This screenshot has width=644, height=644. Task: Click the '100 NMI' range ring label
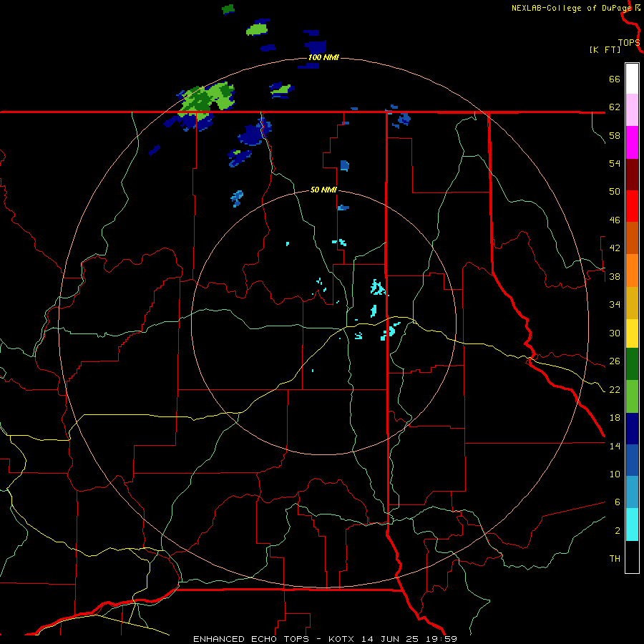[323, 57]
